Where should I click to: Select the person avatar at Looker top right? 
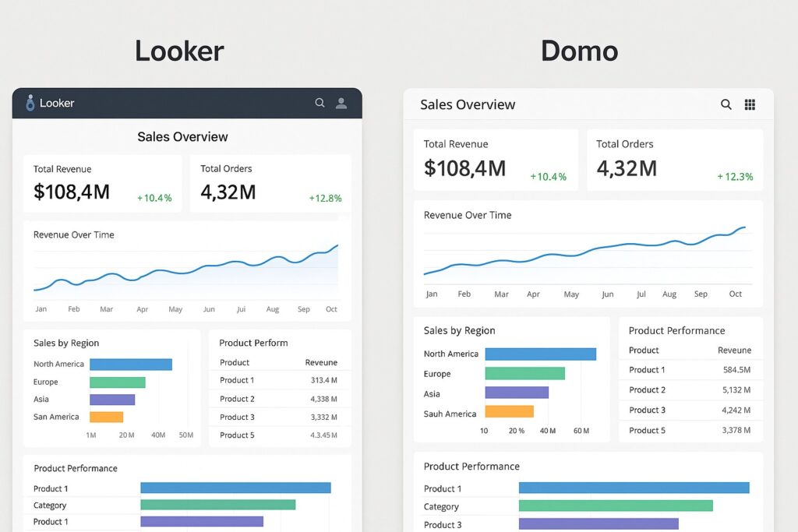click(341, 103)
